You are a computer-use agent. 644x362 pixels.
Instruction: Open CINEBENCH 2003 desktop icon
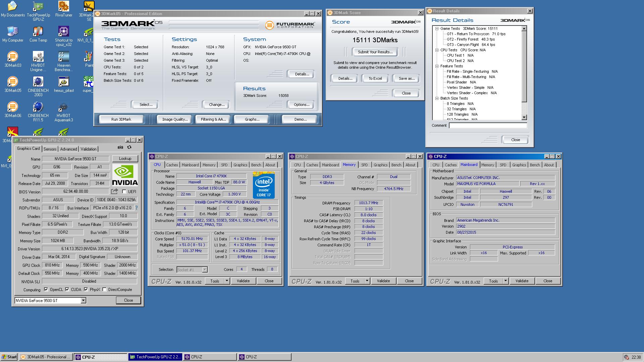coord(38,86)
